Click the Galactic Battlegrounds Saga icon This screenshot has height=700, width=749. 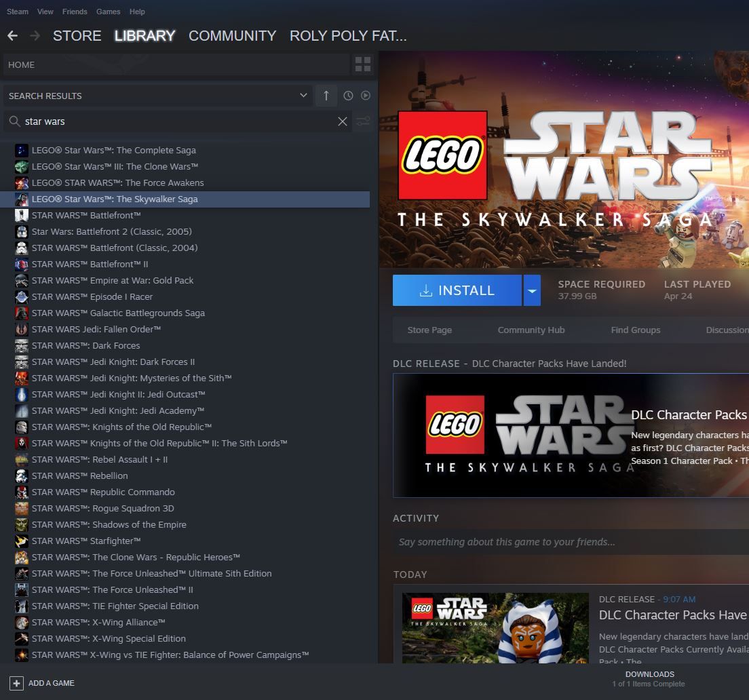[22, 313]
